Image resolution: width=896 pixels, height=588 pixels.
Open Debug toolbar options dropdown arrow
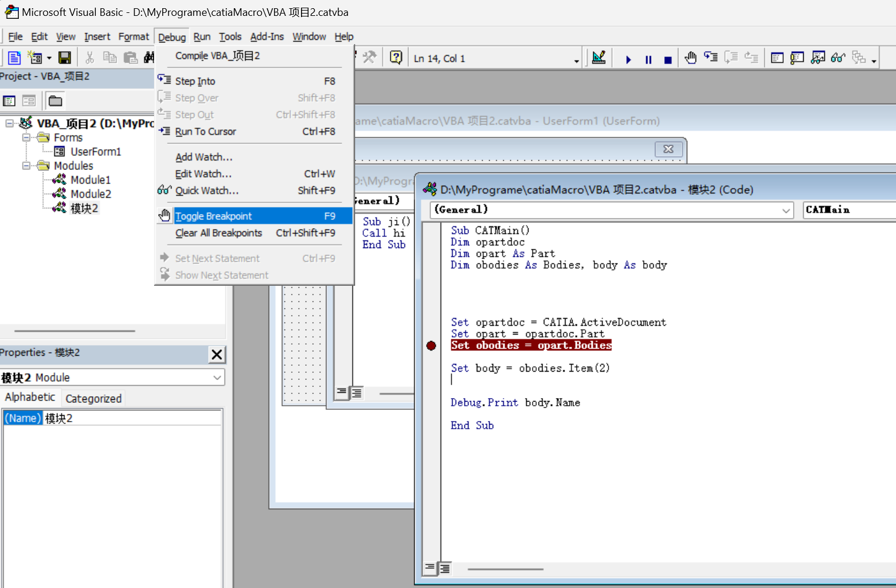tap(874, 60)
